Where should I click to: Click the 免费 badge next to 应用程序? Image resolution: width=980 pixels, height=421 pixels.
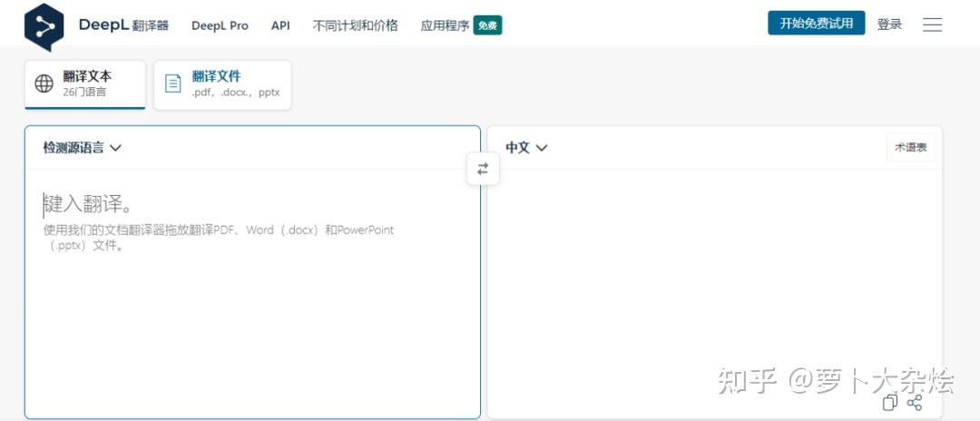[487, 25]
